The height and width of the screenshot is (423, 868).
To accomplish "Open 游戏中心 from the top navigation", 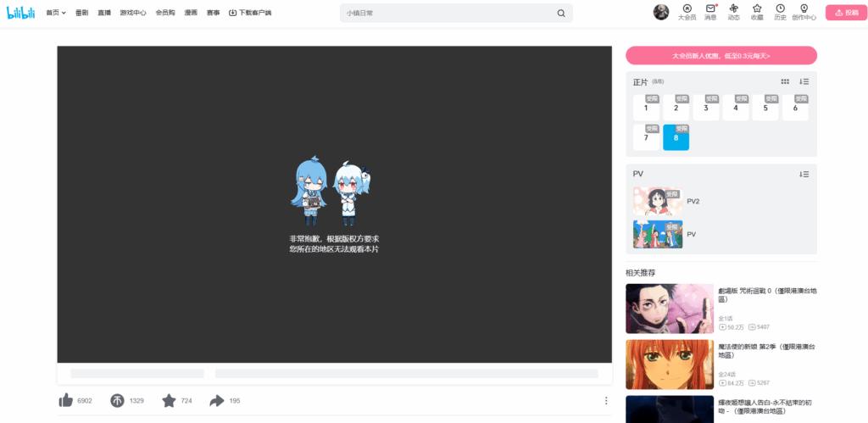I will pyautogui.click(x=133, y=13).
